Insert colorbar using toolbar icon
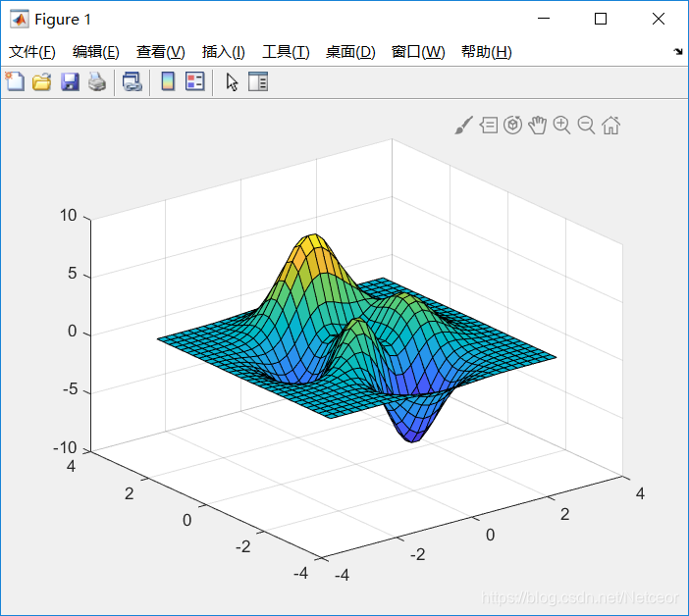This screenshot has width=689, height=616. pyautogui.click(x=168, y=81)
